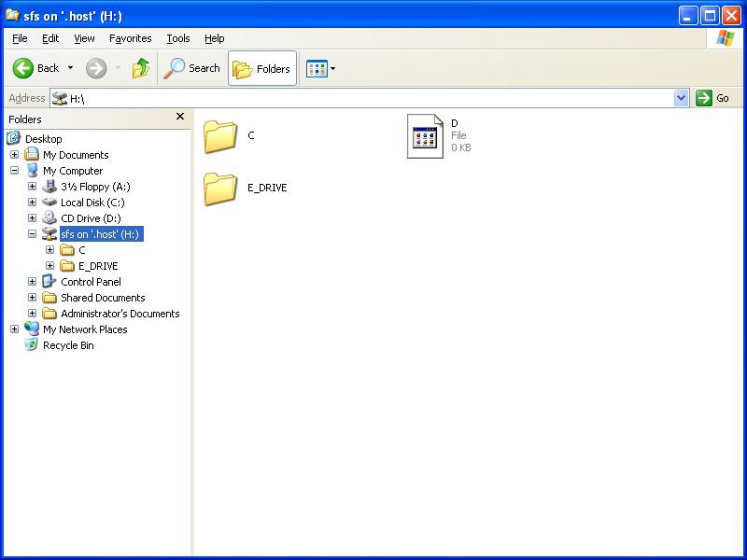Expand the address bar dropdown list
The image size is (747, 560).
682,99
